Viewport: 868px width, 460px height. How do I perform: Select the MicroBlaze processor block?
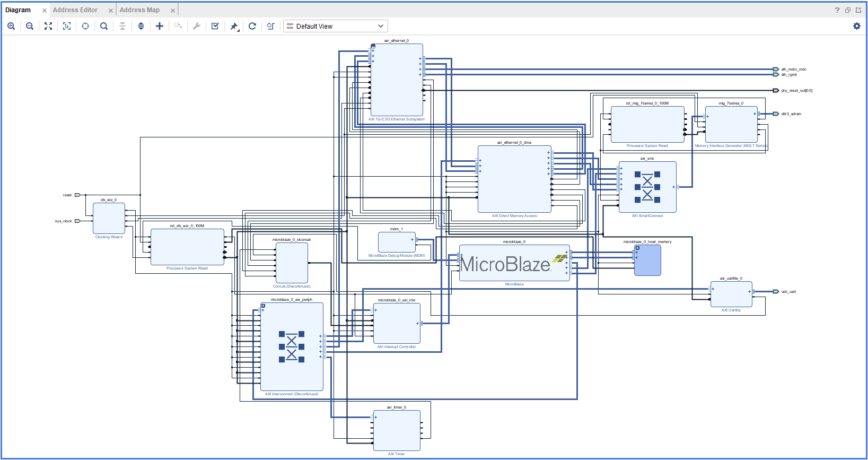coord(514,263)
